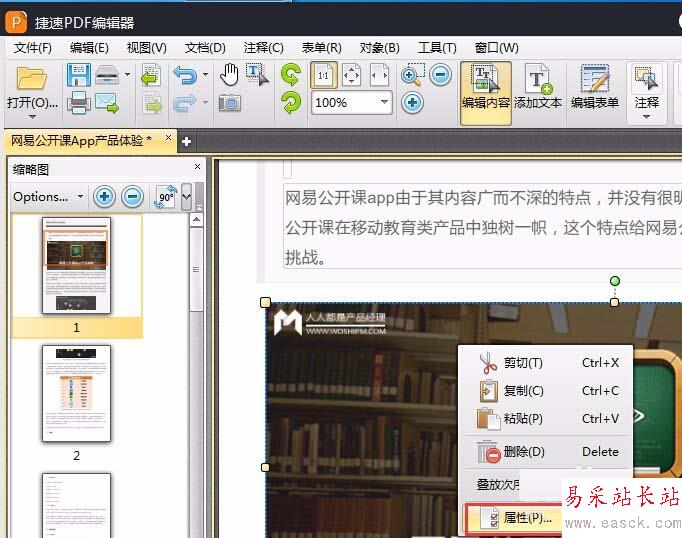
Task: Shrink thumbnails with the minus button
Action: 133,197
